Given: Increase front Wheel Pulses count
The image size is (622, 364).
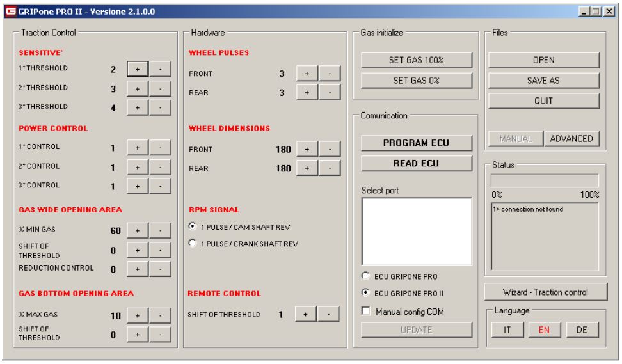Looking at the screenshot, I should coord(307,74).
